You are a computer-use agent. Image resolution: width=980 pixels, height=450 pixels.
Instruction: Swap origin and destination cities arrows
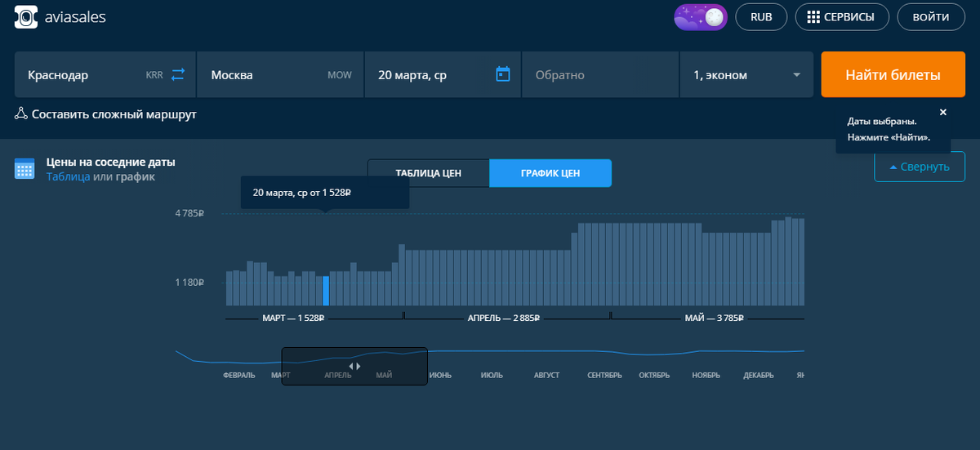point(178,74)
